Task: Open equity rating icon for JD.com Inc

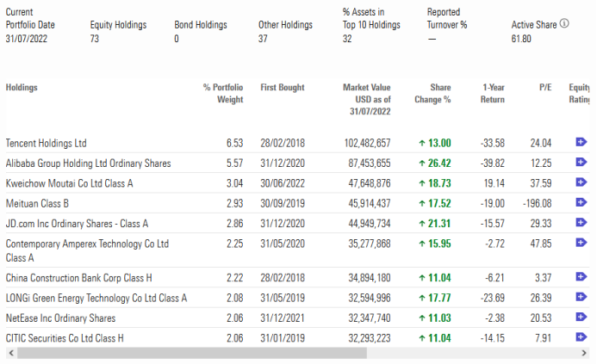Action: (581, 223)
